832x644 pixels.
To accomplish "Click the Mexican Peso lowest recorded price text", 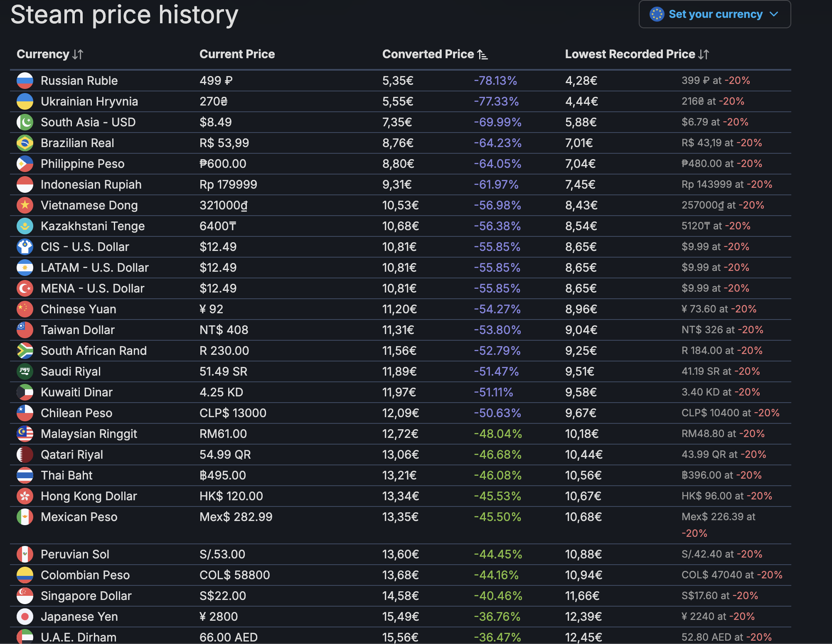I will [x=718, y=517].
